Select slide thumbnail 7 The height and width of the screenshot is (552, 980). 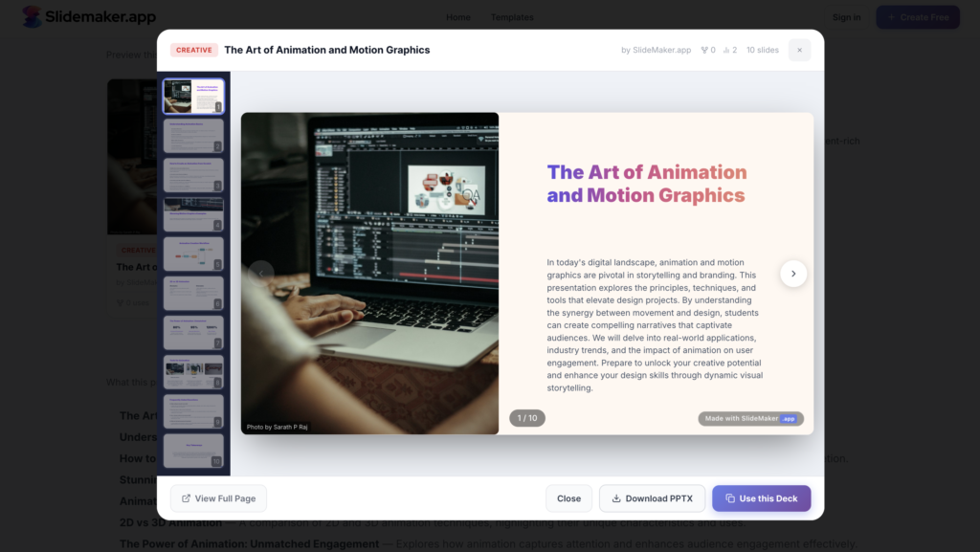coord(193,332)
